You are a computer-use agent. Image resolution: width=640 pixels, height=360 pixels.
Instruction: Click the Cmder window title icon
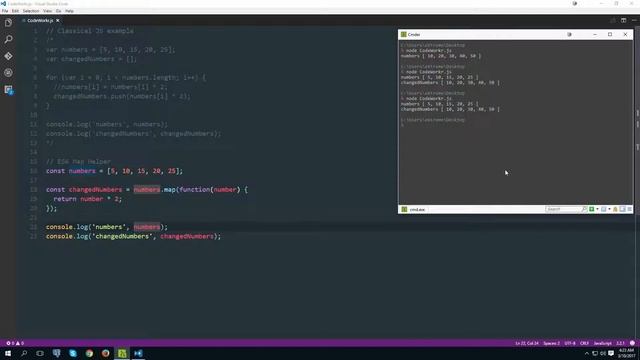404,35
